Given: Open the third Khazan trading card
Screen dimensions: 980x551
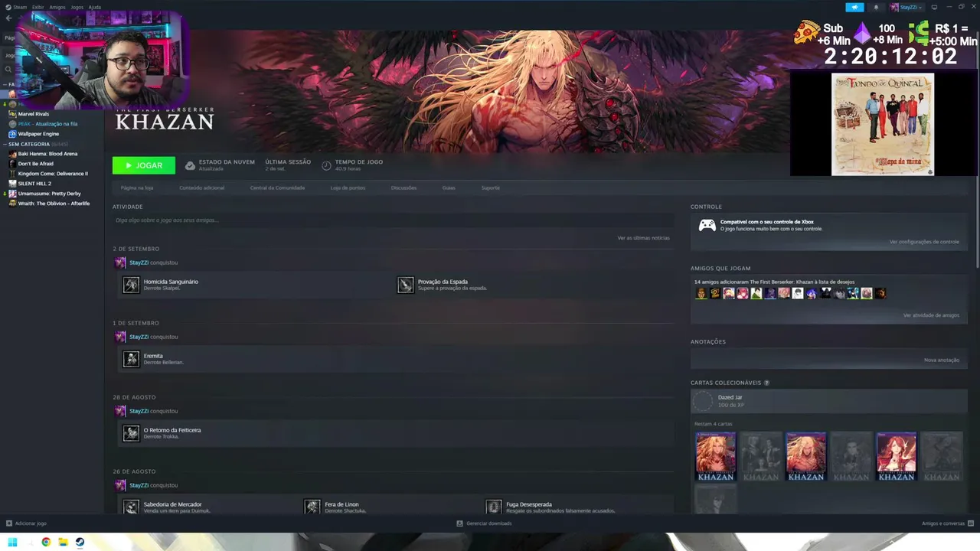Looking at the screenshot, I should coord(806,457).
